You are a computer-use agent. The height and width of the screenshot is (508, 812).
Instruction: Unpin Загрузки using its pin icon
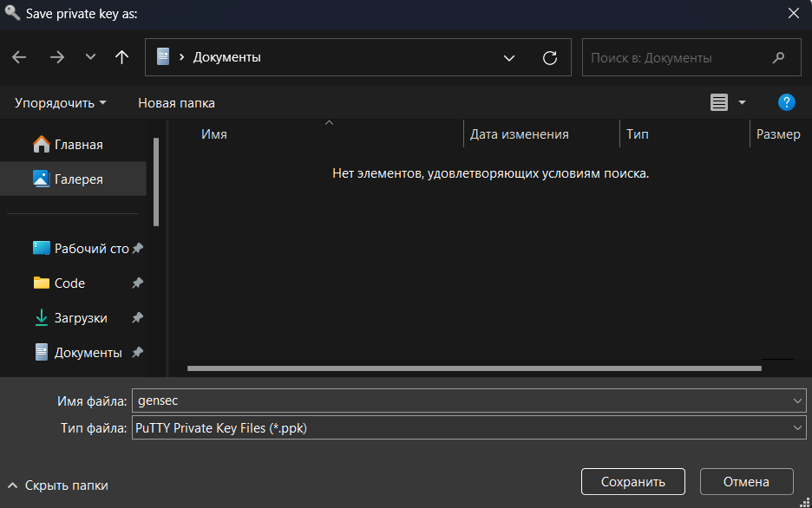coord(137,317)
